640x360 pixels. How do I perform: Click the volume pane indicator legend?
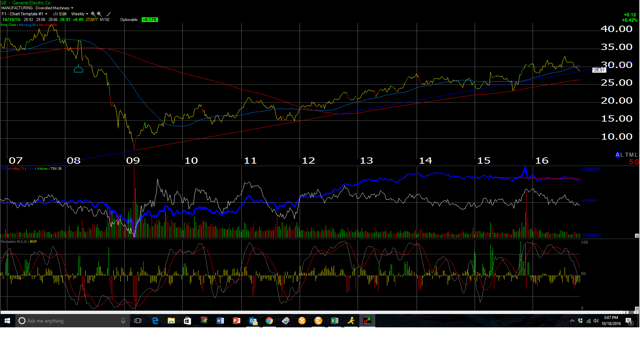coord(31,169)
